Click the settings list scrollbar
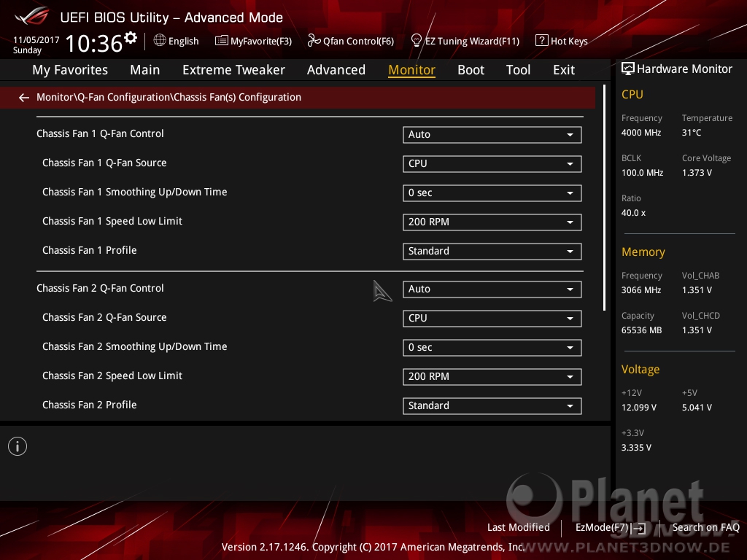The width and height of the screenshot is (747, 560). click(x=604, y=198)
